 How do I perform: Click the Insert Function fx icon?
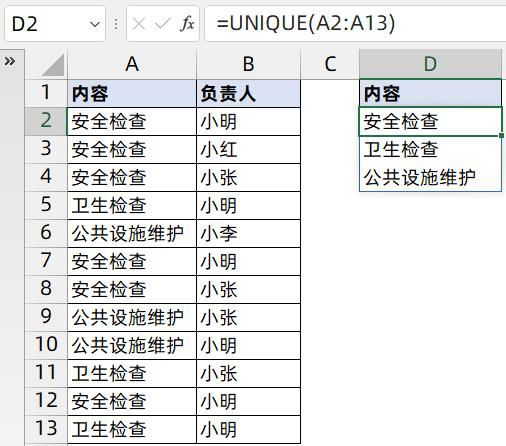pos(187,24)
